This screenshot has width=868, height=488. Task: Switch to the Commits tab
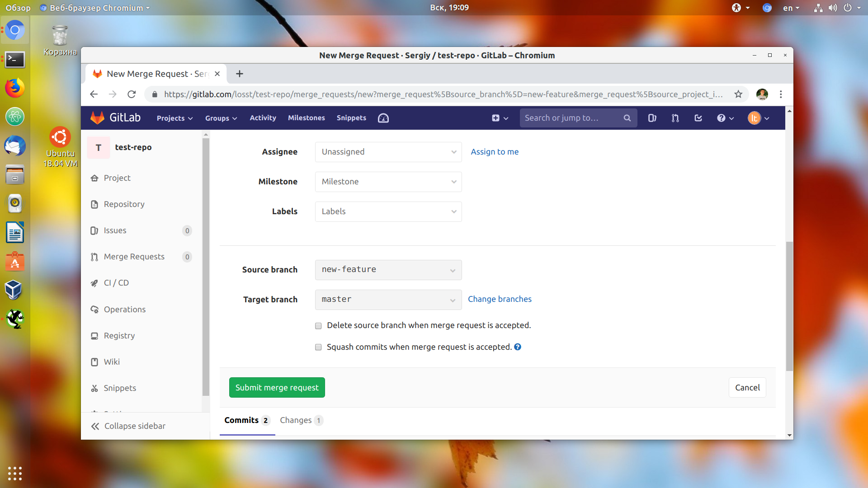[247, 420]
